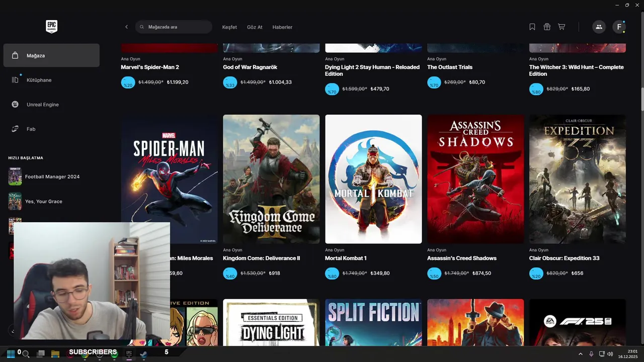The image size is (644, 362).
Task: Click the Unreal Engine sidebar icon
Action: point(15,104)
